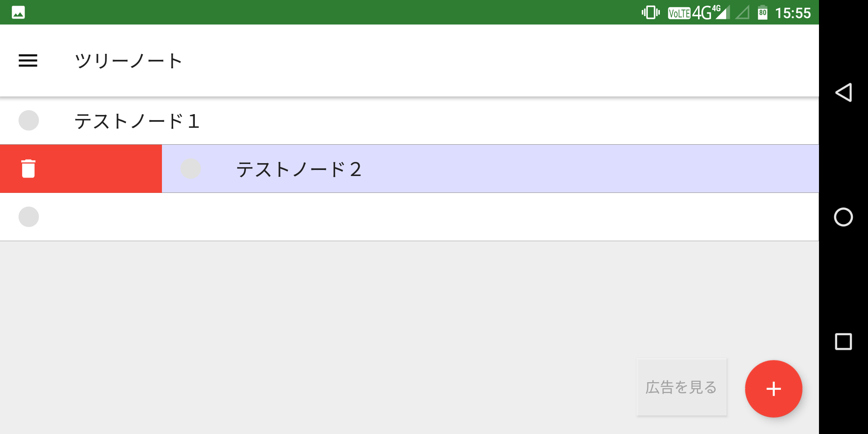Image resolution: width=868 pixels, height=434 pixels.
Task: Tap the red trash delete icon
Action: pos(28,168)
